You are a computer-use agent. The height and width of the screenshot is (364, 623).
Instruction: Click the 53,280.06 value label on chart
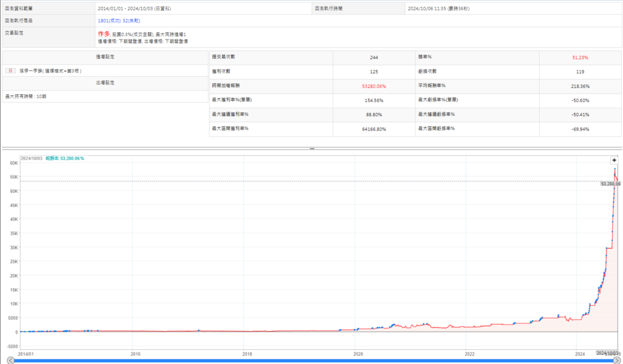click(x=610, y=183)
